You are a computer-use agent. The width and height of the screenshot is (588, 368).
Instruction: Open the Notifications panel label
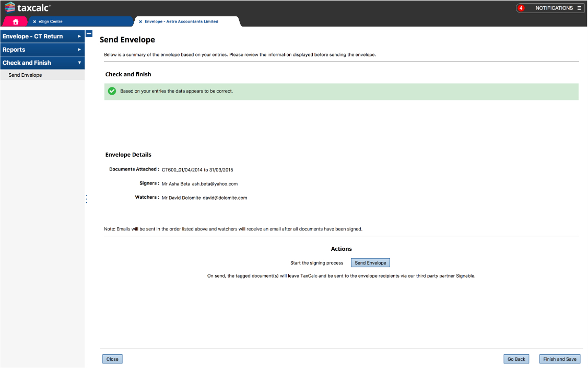pyautogui.click(x=554, y=8)
